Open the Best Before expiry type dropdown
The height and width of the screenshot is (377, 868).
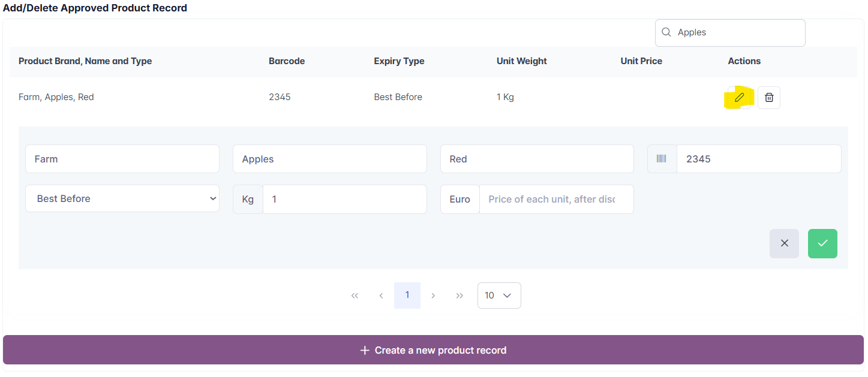tap(122, 198)
